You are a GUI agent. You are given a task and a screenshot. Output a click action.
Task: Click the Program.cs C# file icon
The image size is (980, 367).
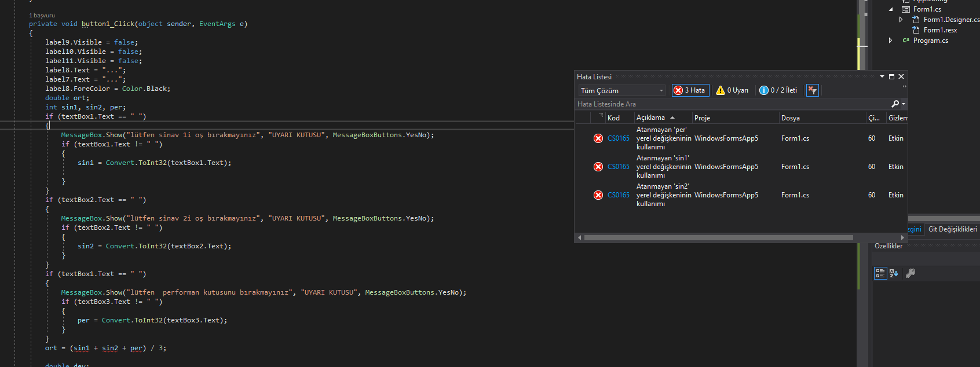pyautogui.click(x=906, y=41)
